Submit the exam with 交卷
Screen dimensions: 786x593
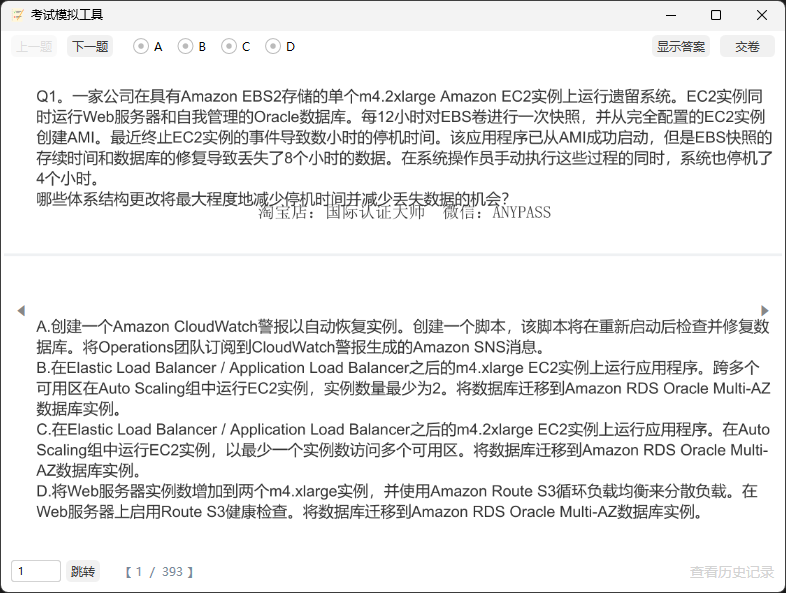747,47
